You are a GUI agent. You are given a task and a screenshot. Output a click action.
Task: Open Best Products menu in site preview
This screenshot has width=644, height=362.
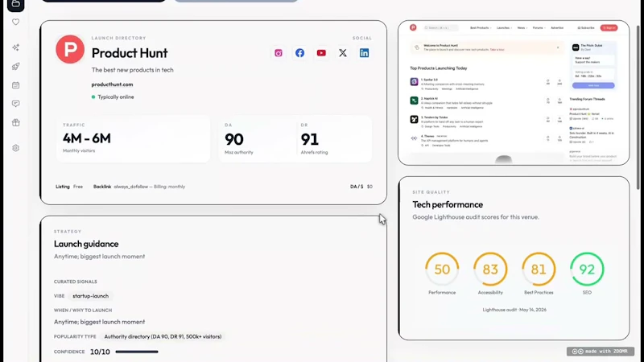(481, 28)
